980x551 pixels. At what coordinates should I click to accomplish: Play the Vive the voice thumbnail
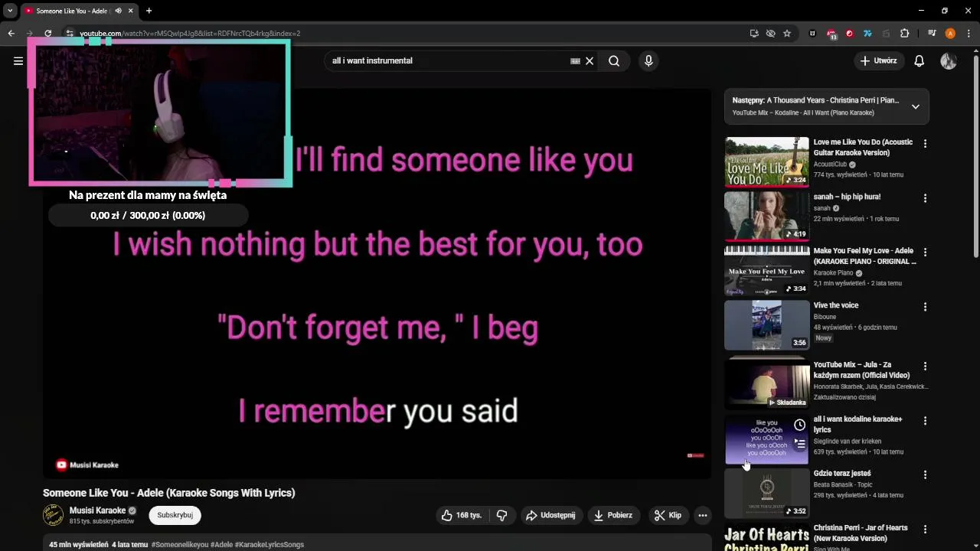(766, 324)
